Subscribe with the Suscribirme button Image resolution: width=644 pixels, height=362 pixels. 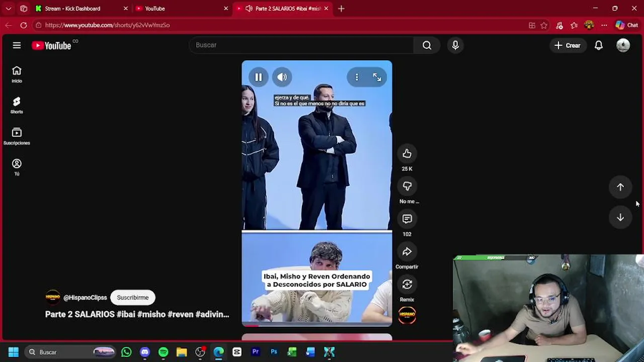pos(133,298)
